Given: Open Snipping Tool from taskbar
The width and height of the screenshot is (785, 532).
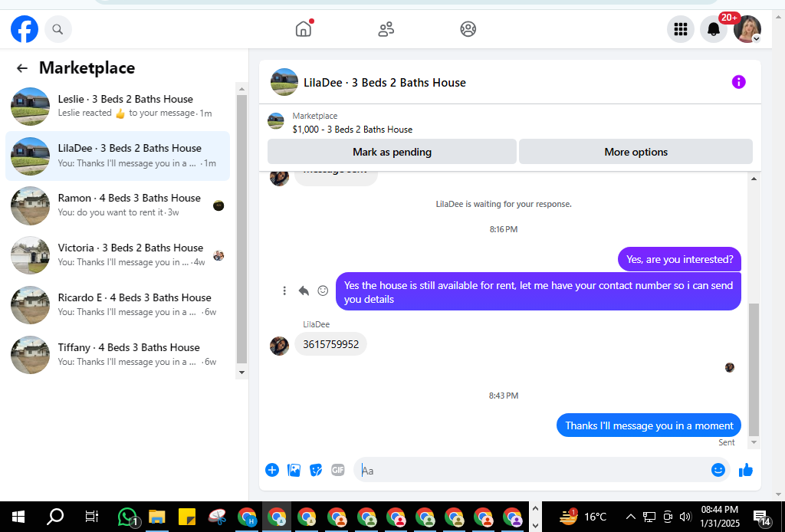Looking at the screenshot, I should [217, 517].
